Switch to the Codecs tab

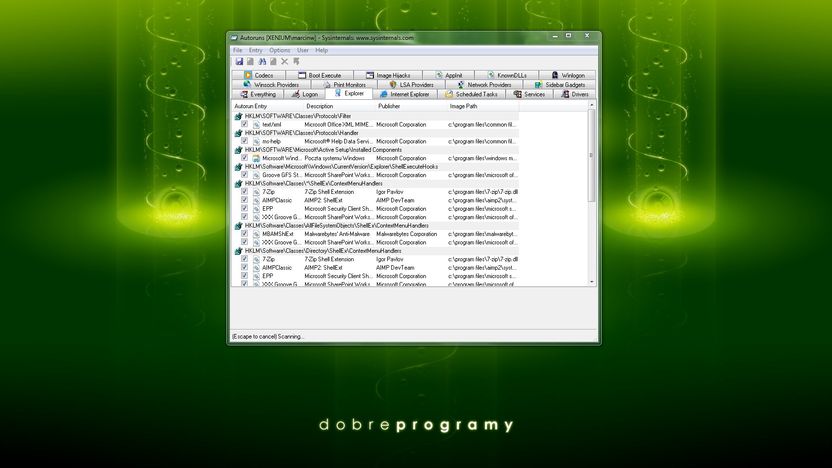coord(258,75)
